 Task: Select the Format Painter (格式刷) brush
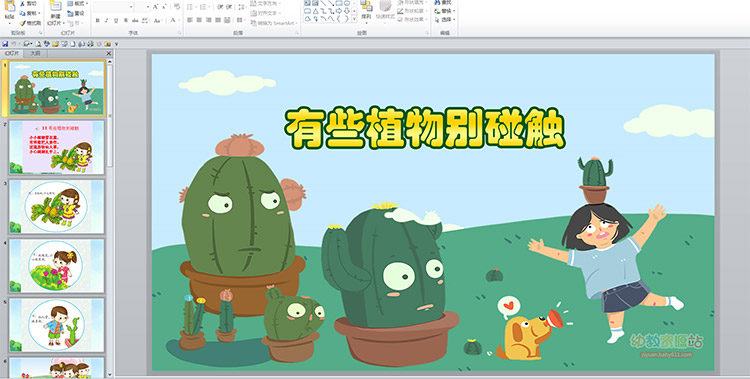tap(30, 23)
